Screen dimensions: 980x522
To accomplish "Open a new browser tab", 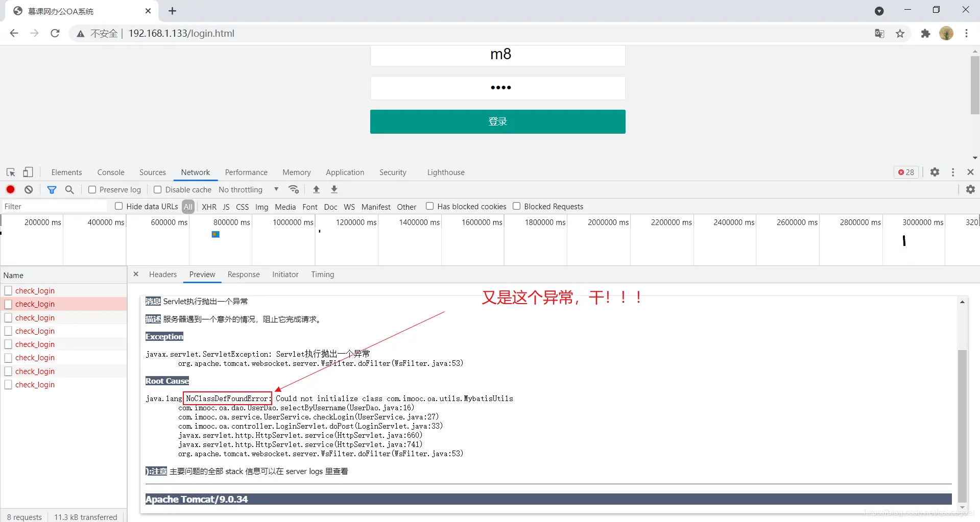I will (172, 11).
